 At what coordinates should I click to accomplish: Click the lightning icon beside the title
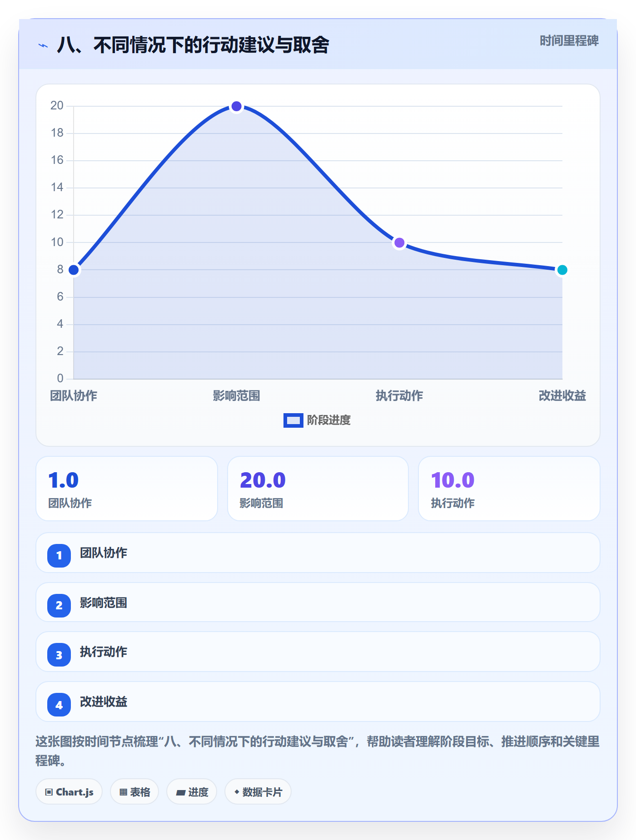click(x=43, y=45)
